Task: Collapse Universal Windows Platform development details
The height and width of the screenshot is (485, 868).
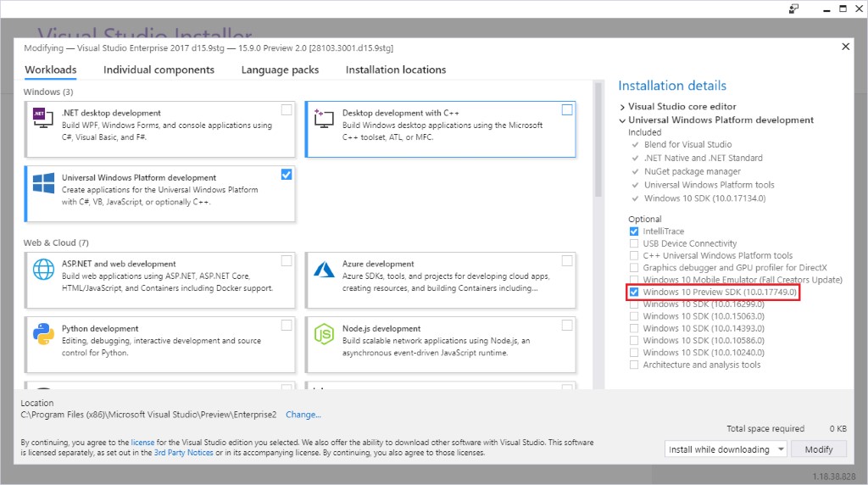Action: 622,120
